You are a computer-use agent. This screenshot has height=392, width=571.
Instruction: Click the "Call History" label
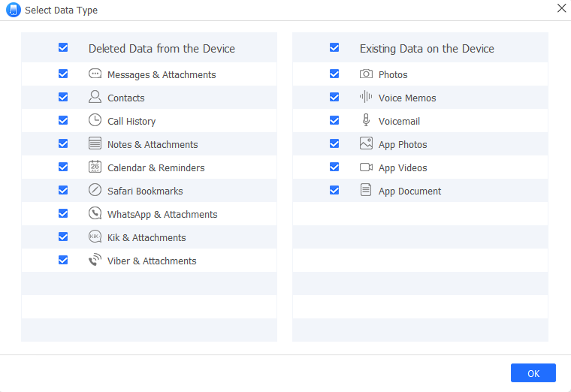[131, 121]
